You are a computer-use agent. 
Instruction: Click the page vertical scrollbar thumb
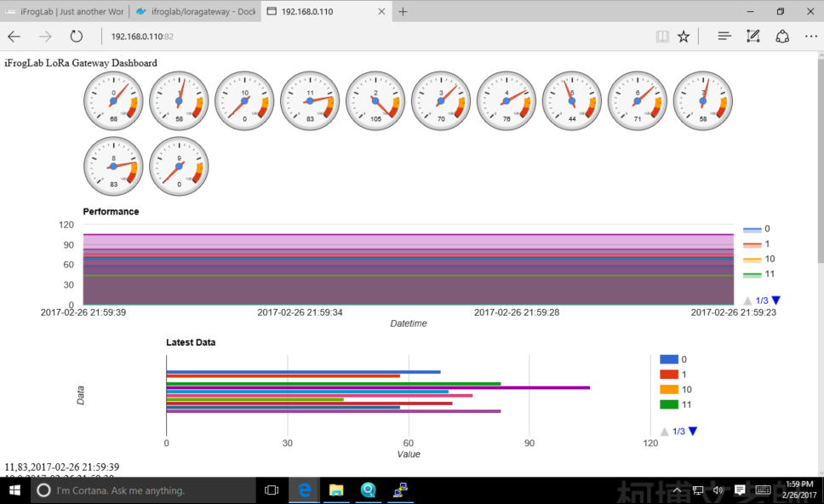821,160
